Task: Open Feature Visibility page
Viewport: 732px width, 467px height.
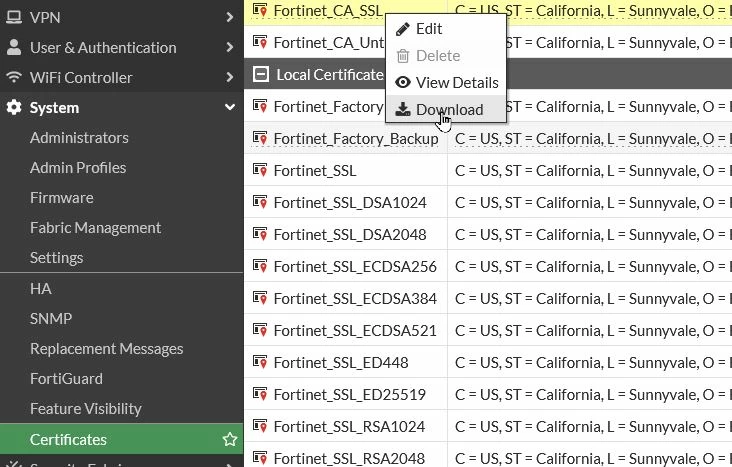Action: (86, 409)
